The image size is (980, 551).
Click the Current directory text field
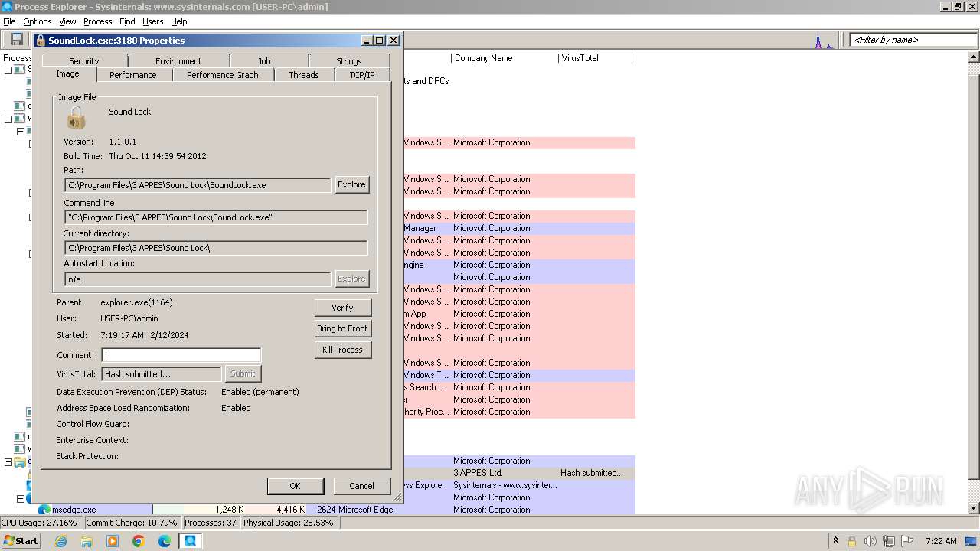coord(216,248)
